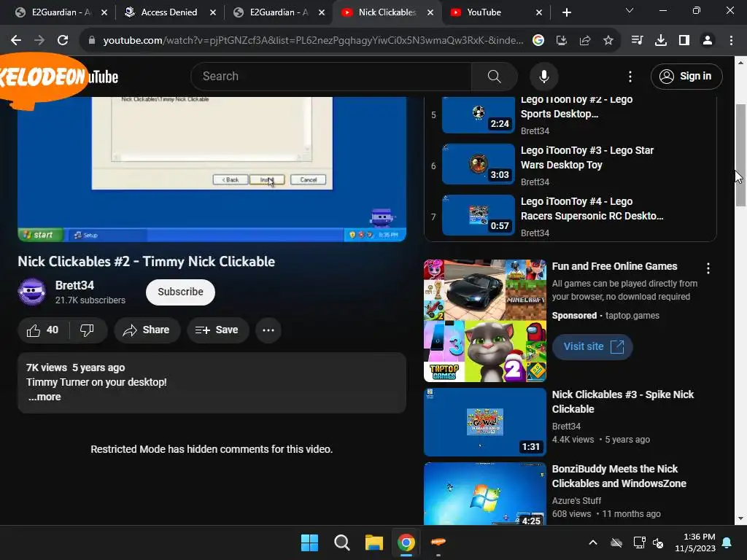Play Lego iToonToy #2 playlist thumbnail
Screen dimensions: 747x560
tap(479, 114)
